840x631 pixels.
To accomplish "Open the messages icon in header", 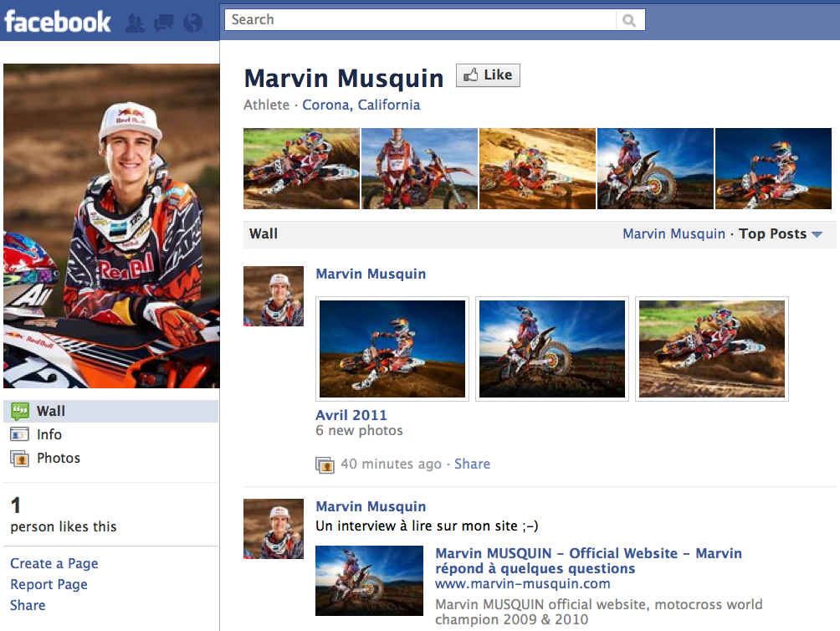I will coord(164,23).
